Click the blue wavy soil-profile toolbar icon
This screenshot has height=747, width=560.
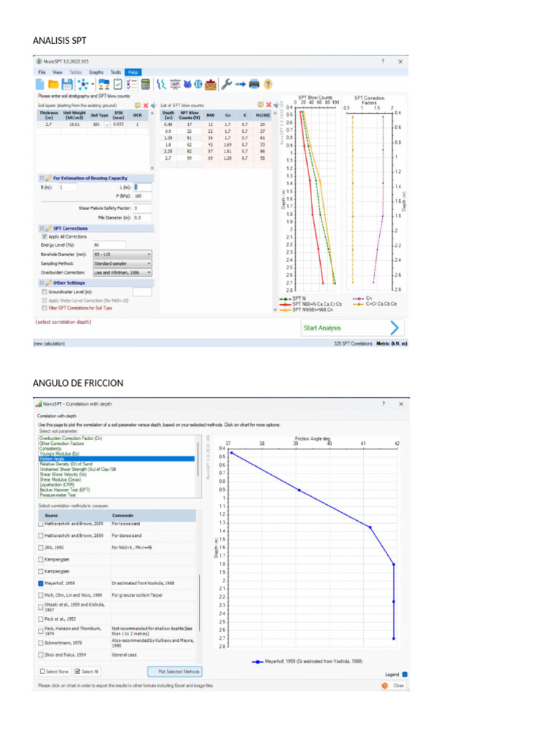pos(161,85)
